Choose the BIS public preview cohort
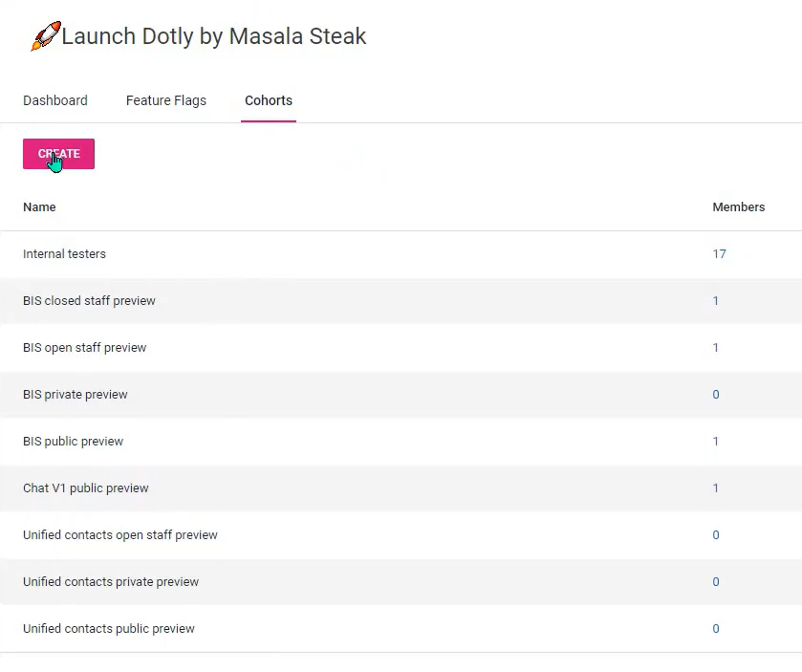802x672 pixels. 73,442
